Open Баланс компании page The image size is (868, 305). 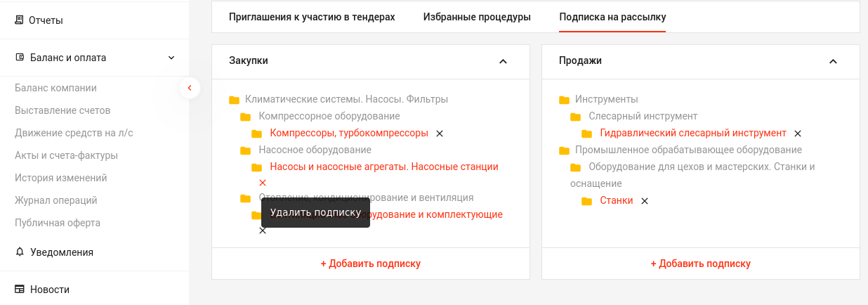pyautogui.click(x=55, y=88)
